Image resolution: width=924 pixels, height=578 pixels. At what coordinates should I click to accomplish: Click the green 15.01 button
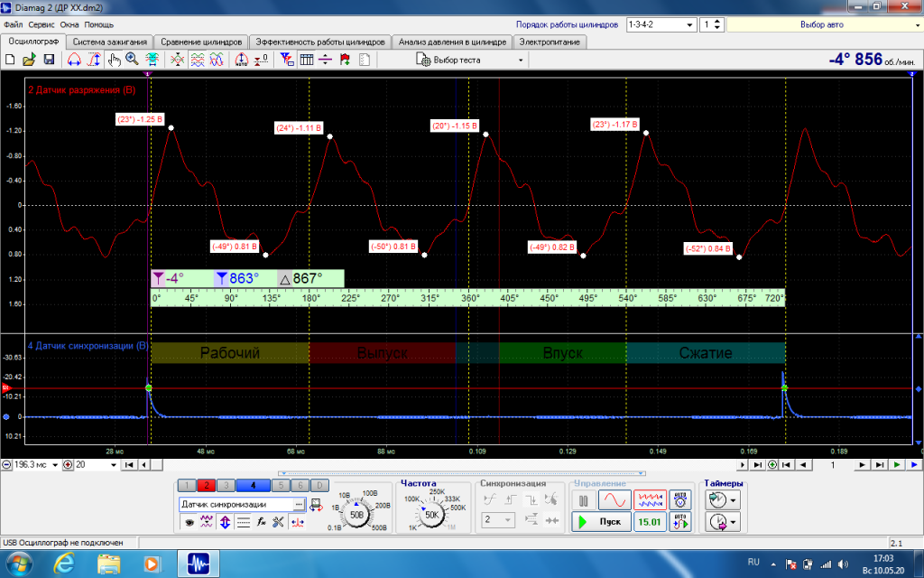(x=650, y=522)
